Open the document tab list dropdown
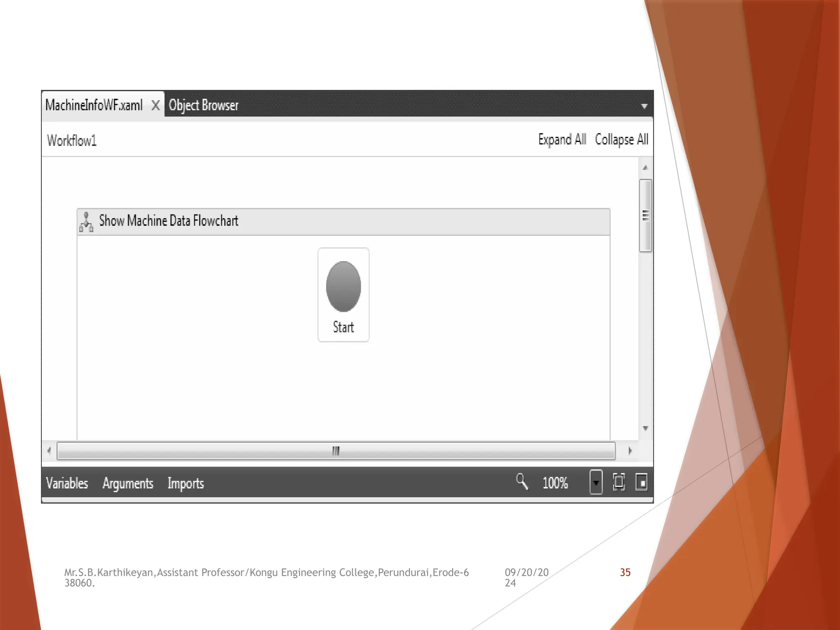The height and width of the screenshot is (630, 840). pyautogui.click(x=644, y=106)
